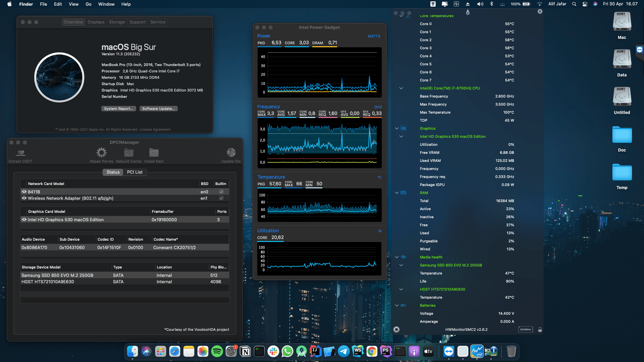This screenshot has width=644, height=362.
Task: Click the 2500MHz button in HWMonitorSMC2
Action: click(x=525, y=329)
